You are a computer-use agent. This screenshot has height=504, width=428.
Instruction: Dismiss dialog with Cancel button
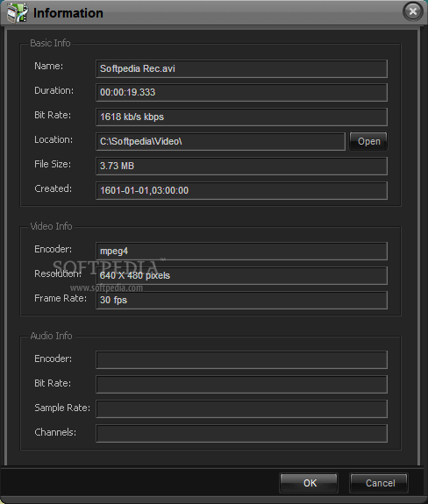click(379, 483)
